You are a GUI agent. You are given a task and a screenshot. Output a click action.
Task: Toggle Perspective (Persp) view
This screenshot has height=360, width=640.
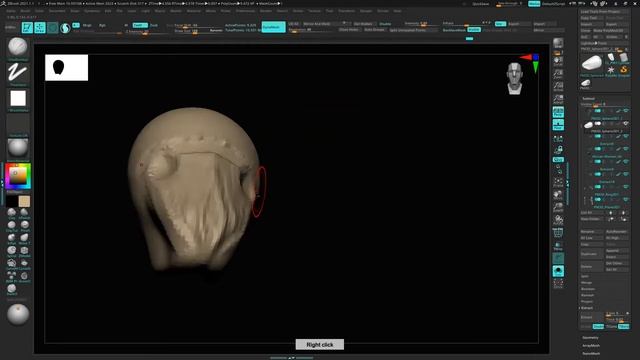tap(558, 112)
